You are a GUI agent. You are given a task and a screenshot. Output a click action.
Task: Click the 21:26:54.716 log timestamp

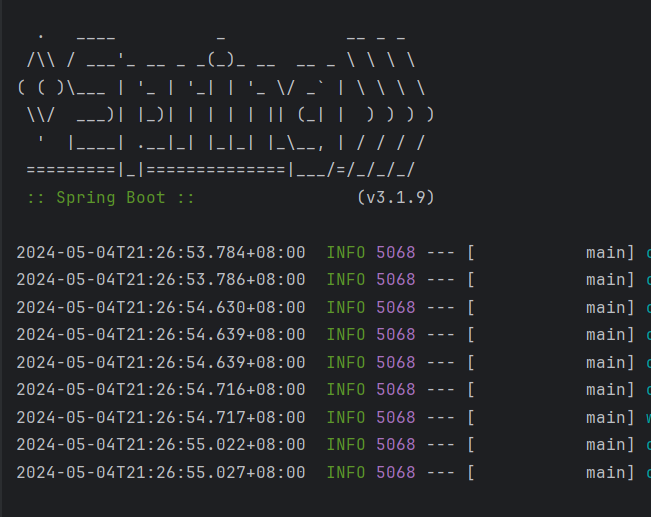[161, 389]
